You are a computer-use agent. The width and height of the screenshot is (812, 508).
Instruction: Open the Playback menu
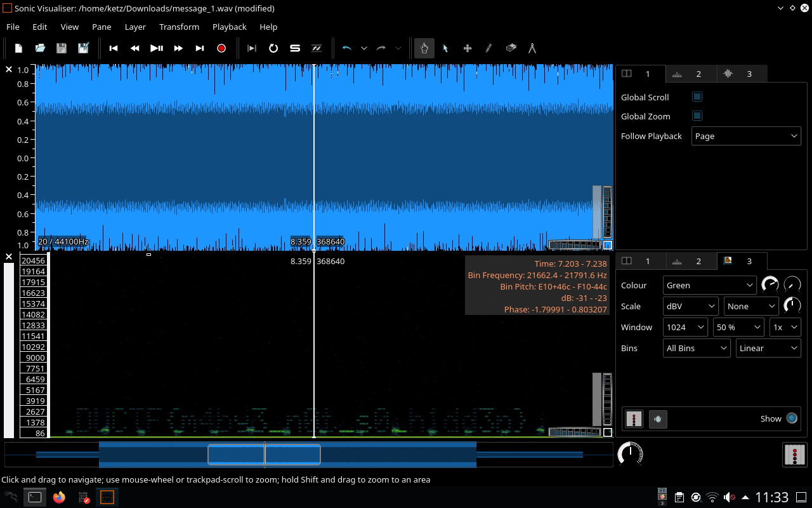click(x=229, y=27)
